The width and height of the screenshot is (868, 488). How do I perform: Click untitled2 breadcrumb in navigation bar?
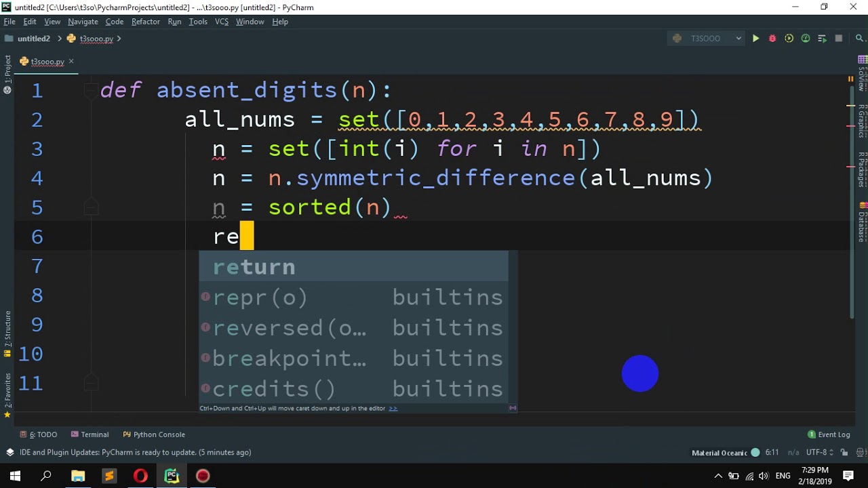(28, 39)
